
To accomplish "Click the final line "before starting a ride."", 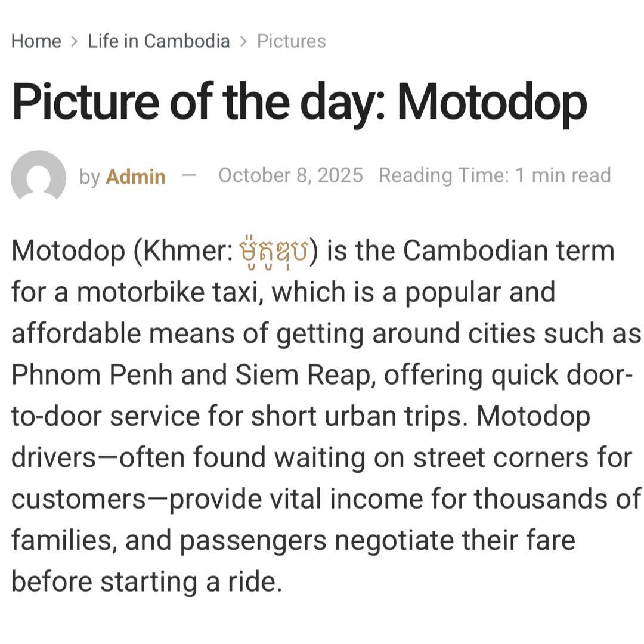I will click(146, 582).
